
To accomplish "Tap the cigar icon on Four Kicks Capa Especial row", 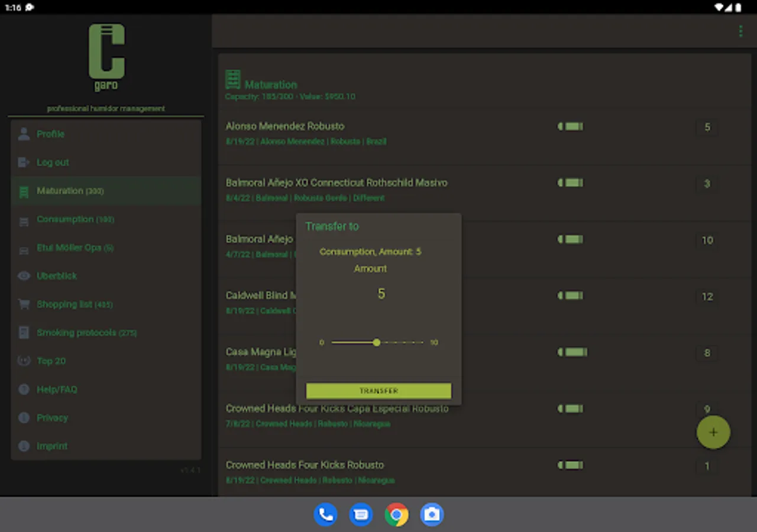I will (x=570, y=408).
